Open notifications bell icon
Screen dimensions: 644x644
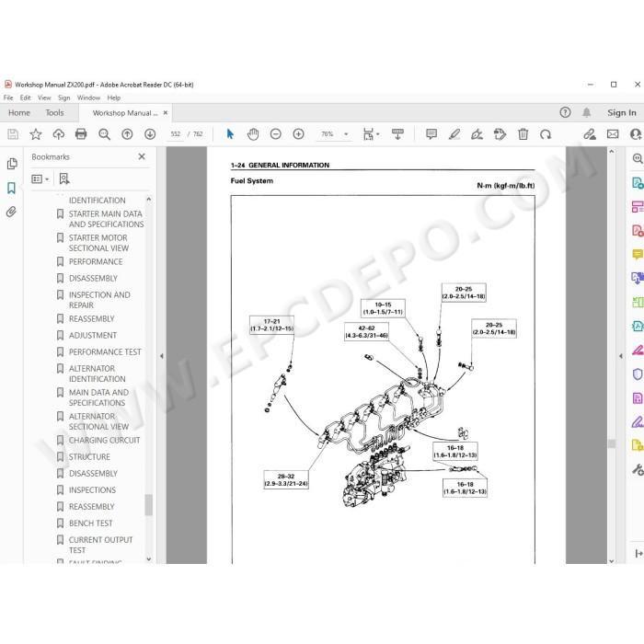click(587, 112)
